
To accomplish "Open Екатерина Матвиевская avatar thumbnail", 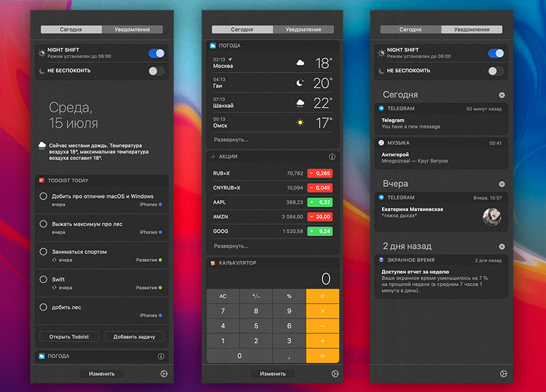I will (x=492, y=217).
